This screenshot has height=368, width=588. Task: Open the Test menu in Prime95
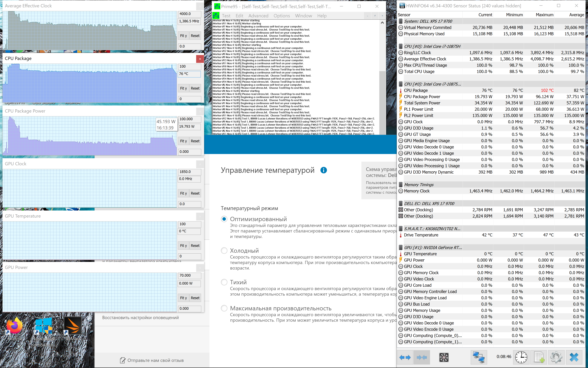pos(226,16)
